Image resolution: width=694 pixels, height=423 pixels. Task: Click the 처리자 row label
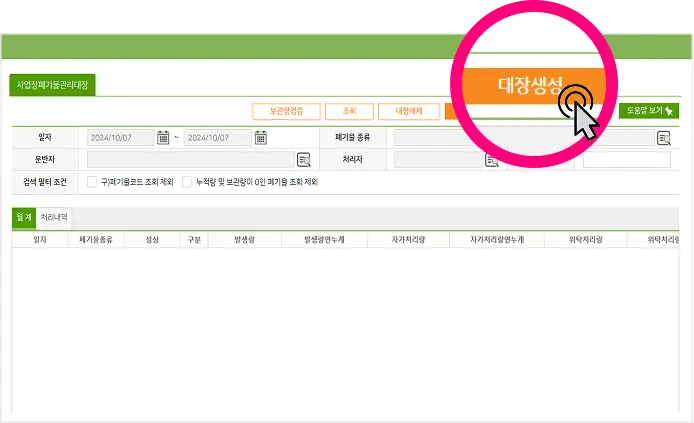[x=352, y=159]
